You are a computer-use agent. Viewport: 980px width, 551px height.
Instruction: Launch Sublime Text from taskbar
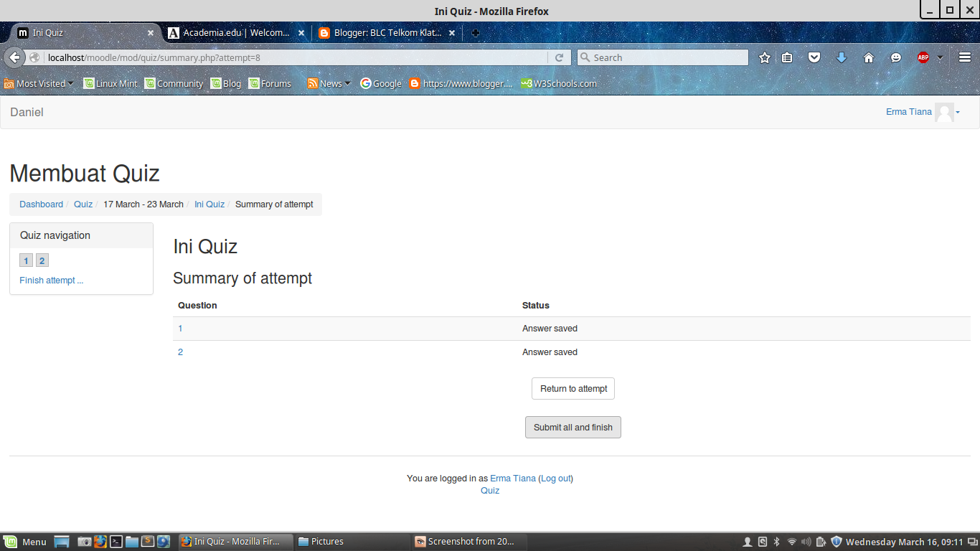(x=148, y=542)
